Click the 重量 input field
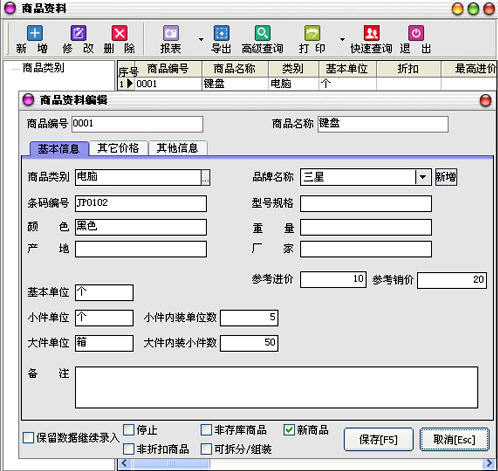The width and height of the screenshot is (498, 471). 366,227
